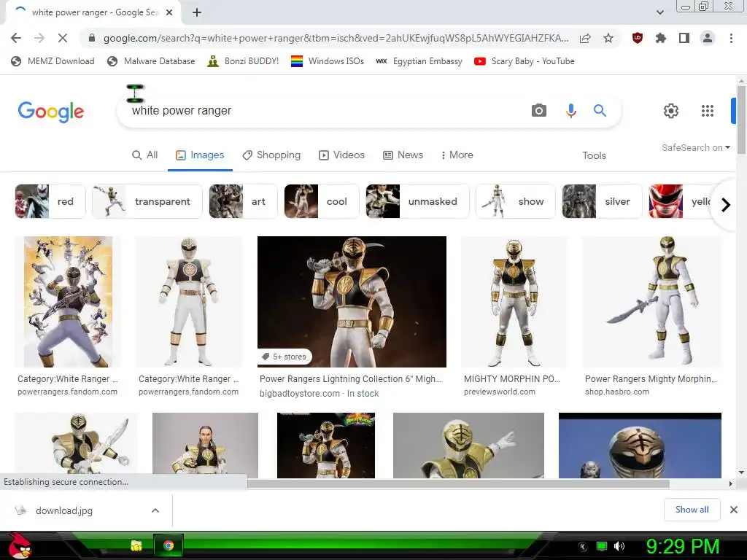The image size is (747, 560).
Task: Click the Chrome taskbar icon
Action: 169,545
